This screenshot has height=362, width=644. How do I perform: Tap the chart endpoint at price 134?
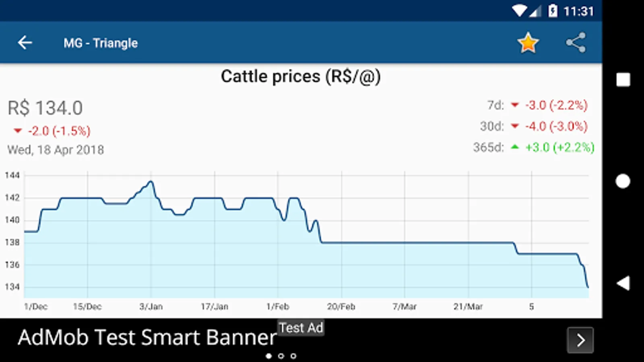588,287
